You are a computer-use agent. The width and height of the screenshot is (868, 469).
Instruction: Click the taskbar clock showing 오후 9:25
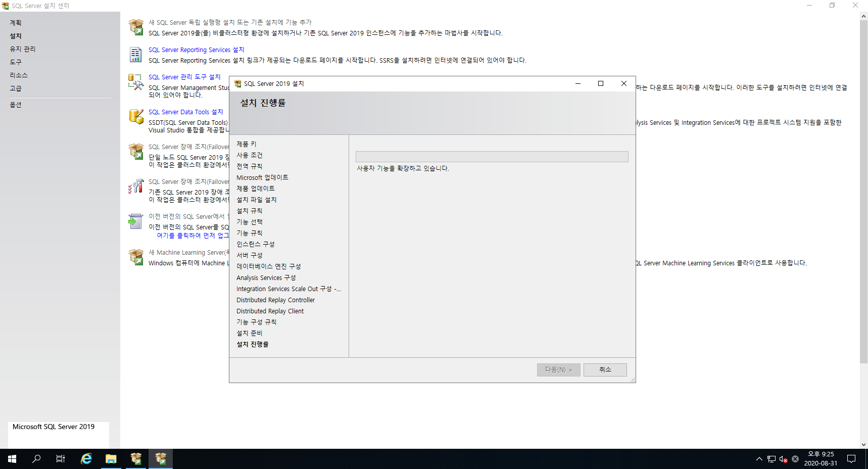tap(821, 459)
